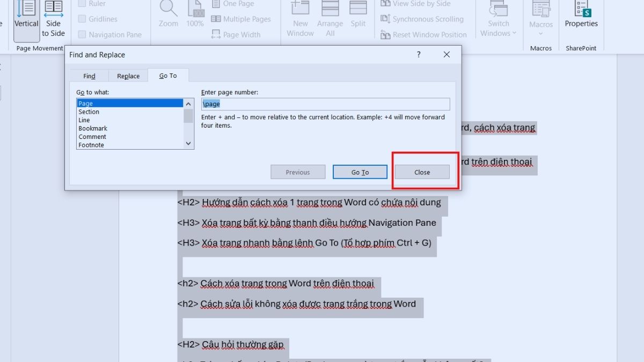Viewport: 644px width, 362px height.
Task: Click list scrollbar down arrow
Action: (x=188, y=144)
